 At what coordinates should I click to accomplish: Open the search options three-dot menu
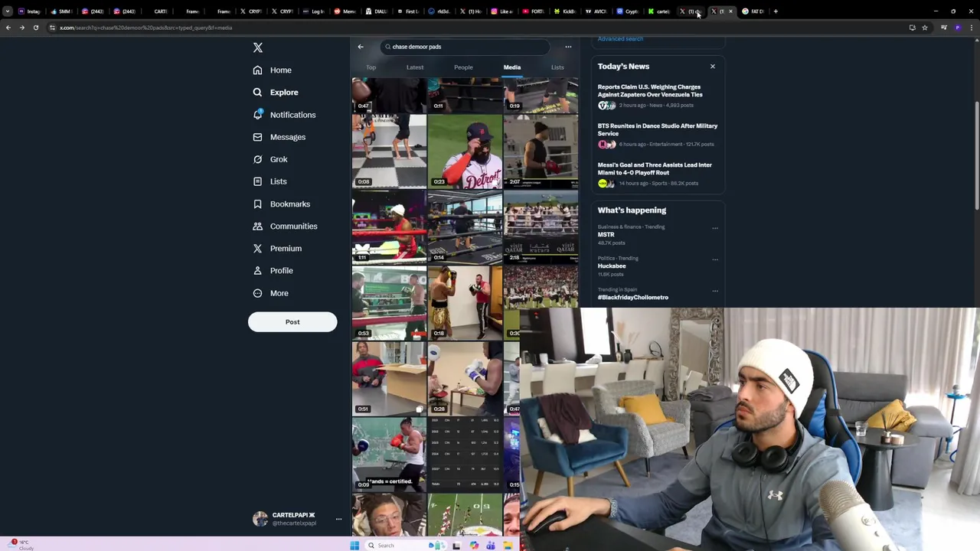click(x=568, y=47)
